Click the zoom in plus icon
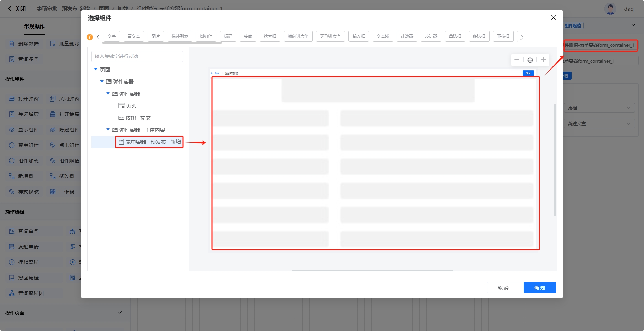This screenshot has height=331, width=644. tap(543, 60)
